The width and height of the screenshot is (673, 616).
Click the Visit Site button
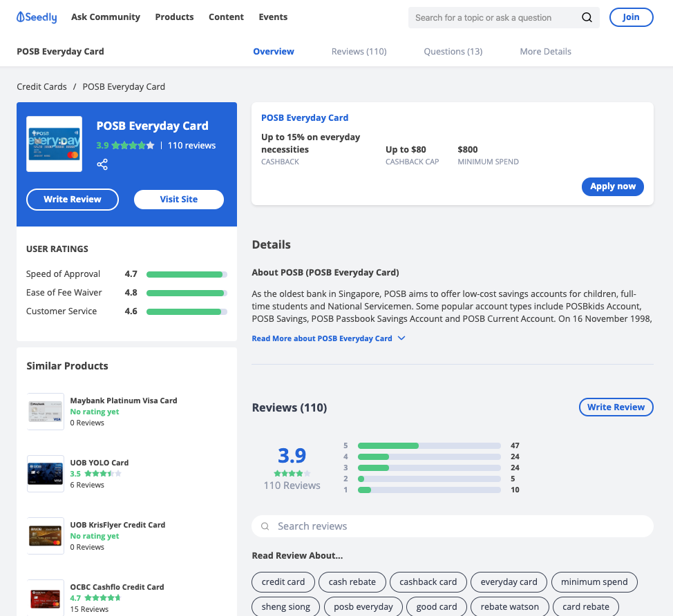click(x=179, y=200)
